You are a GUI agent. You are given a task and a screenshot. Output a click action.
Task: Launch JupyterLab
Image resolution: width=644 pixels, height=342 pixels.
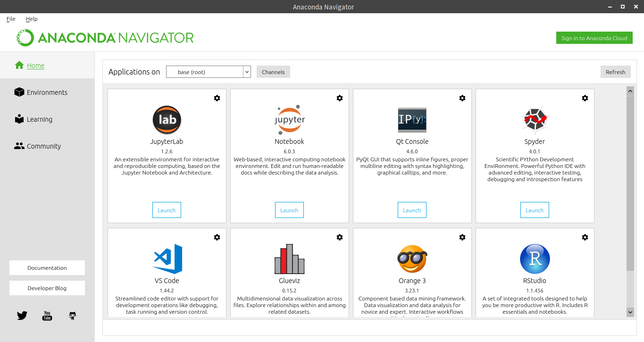[x=167, y=210]
